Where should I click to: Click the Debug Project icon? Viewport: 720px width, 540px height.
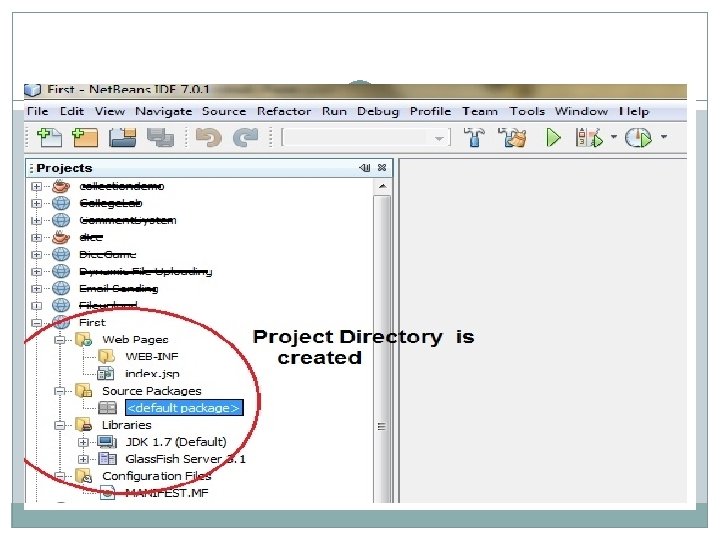tap(589, 137)
